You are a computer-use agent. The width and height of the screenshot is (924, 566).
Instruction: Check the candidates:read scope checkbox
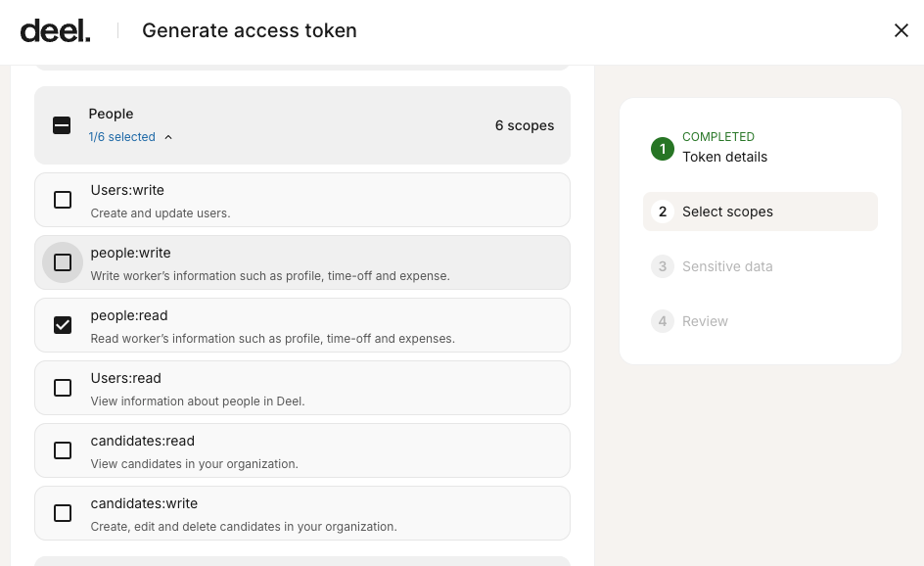[x=63, y=450]
